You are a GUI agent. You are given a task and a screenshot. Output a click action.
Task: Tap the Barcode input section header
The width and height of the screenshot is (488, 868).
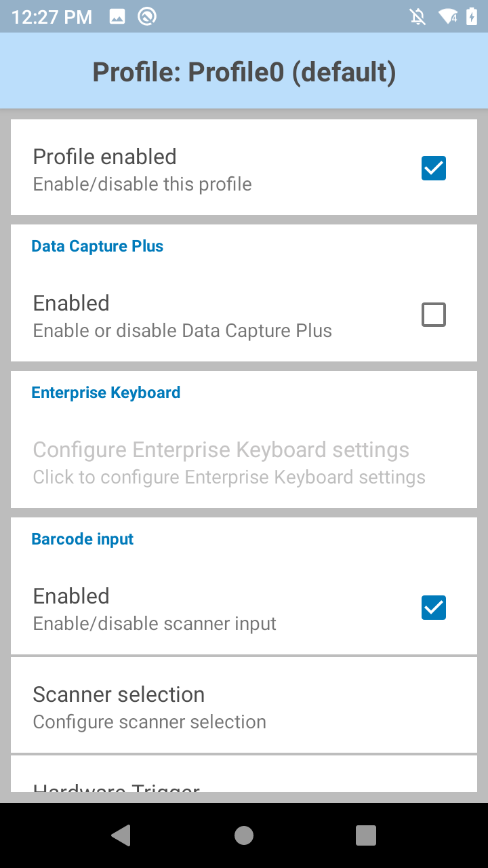pyautogui.click(x=83, y=539)
